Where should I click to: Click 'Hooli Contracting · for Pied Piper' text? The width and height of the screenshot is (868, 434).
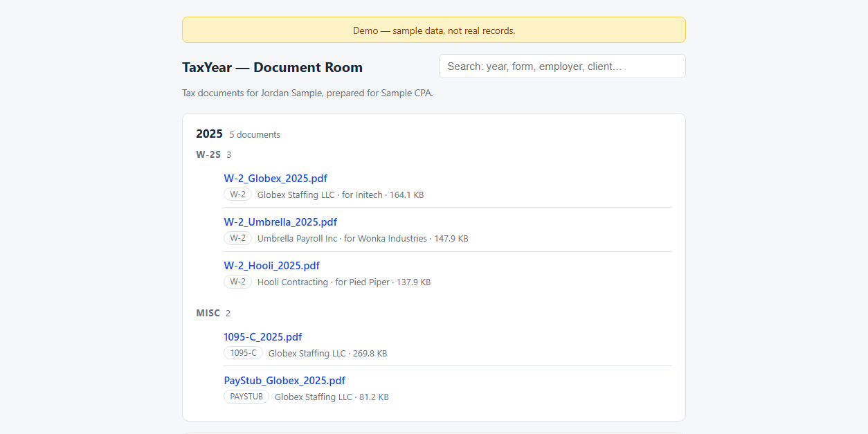click(x=323, y=282)
